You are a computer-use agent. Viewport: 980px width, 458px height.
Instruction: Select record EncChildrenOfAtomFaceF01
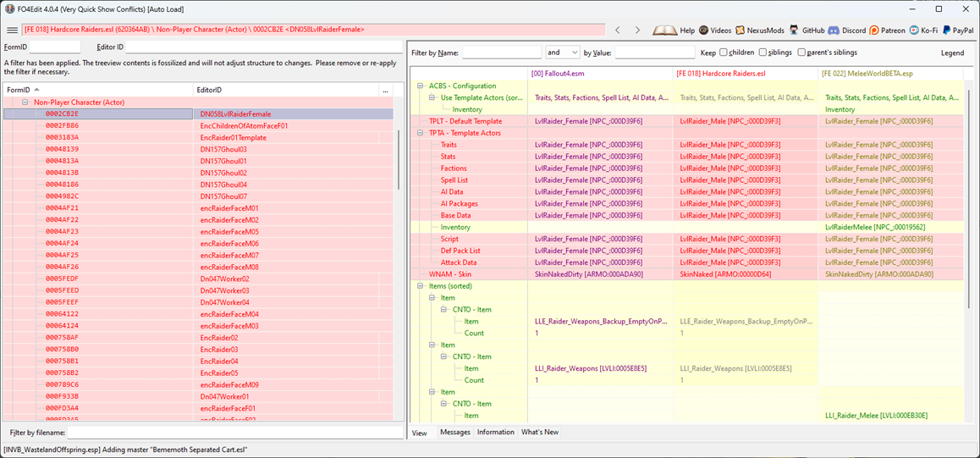tap(198, 125)
